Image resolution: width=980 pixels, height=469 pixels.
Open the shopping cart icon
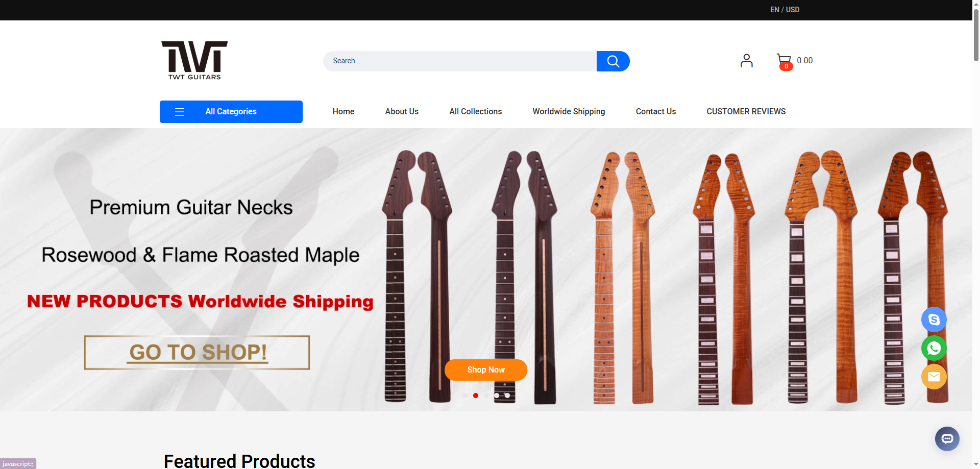pyautogui.click(x=785, y=62)
